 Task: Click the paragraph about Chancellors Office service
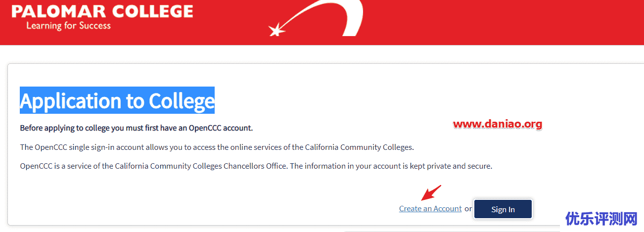point(256,166)
